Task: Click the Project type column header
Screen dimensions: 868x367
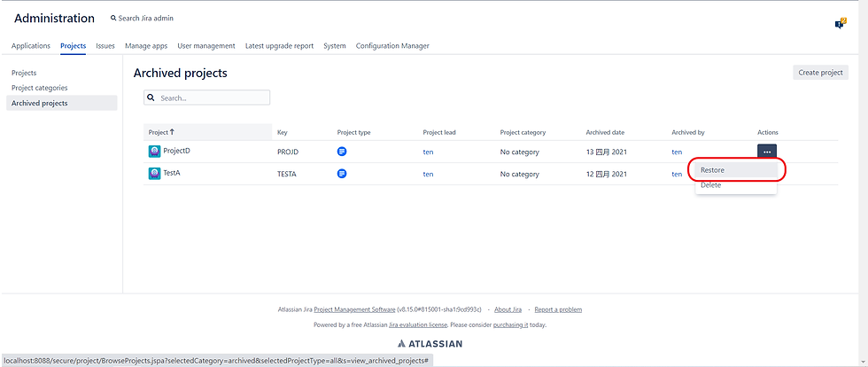Action: tap(353, 132)
